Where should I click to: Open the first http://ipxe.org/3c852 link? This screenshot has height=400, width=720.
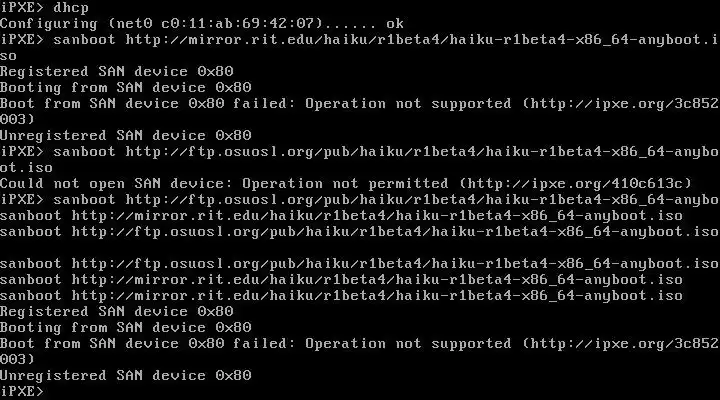pos(624,104)
